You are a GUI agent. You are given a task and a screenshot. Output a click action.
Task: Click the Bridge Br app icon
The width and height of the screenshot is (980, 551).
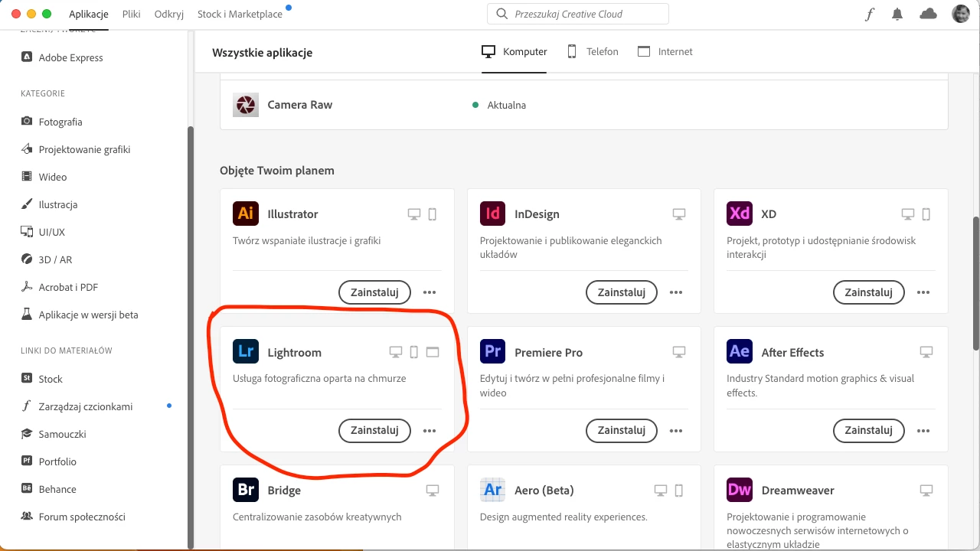pyautogui.click(x=246, y=490)
